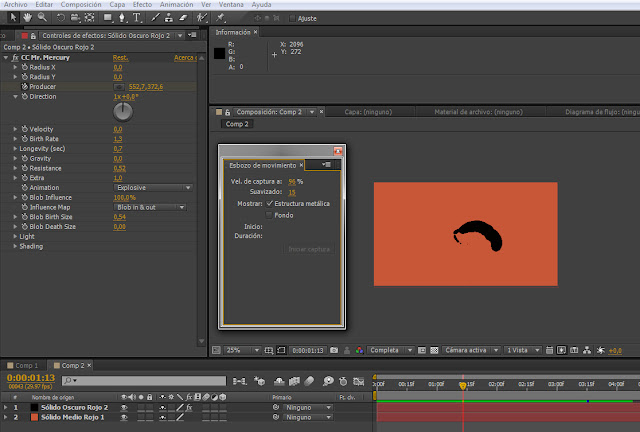This screenshot has height=432, width=640.
Task: Switch to the Comp 1 timeline tab
Action: point(26,366)
